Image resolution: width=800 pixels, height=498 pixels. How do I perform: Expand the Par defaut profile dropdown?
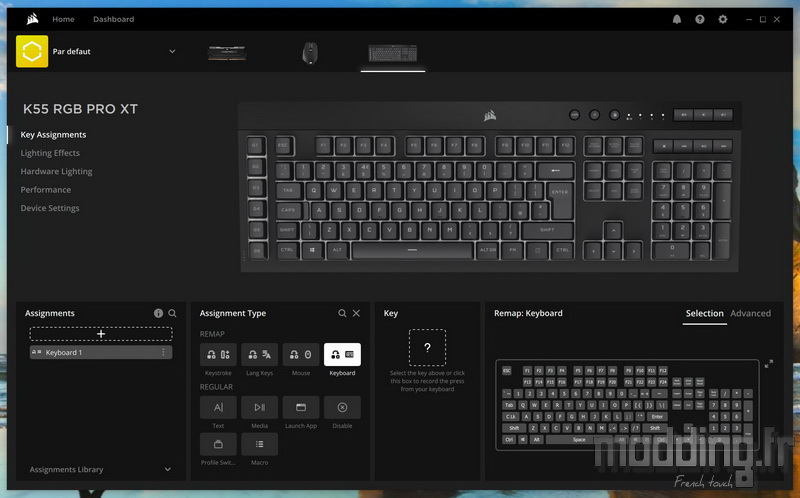[x=172, y=52]
